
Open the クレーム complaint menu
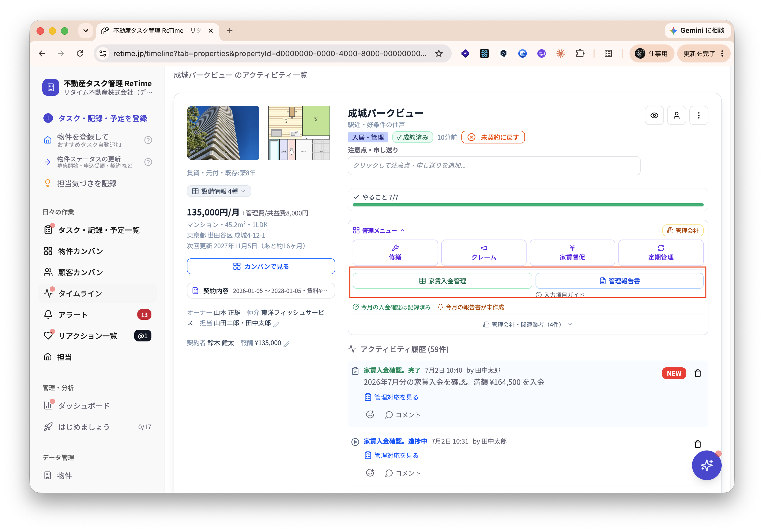click(484, 253)
